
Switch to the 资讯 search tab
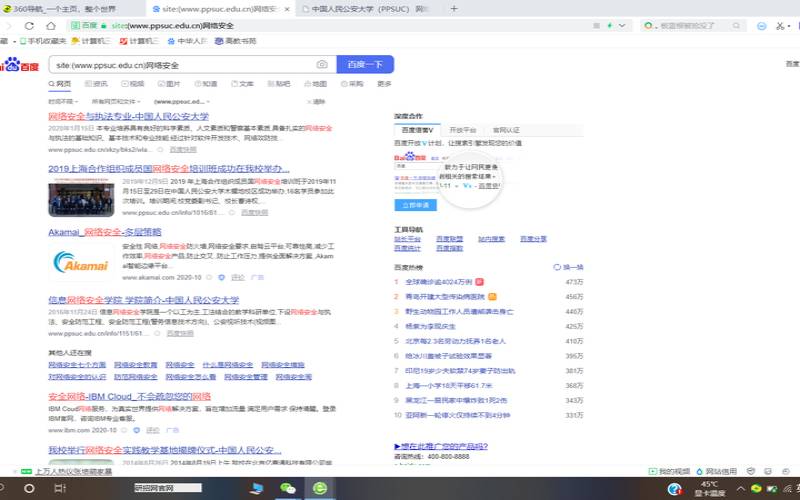96,84
